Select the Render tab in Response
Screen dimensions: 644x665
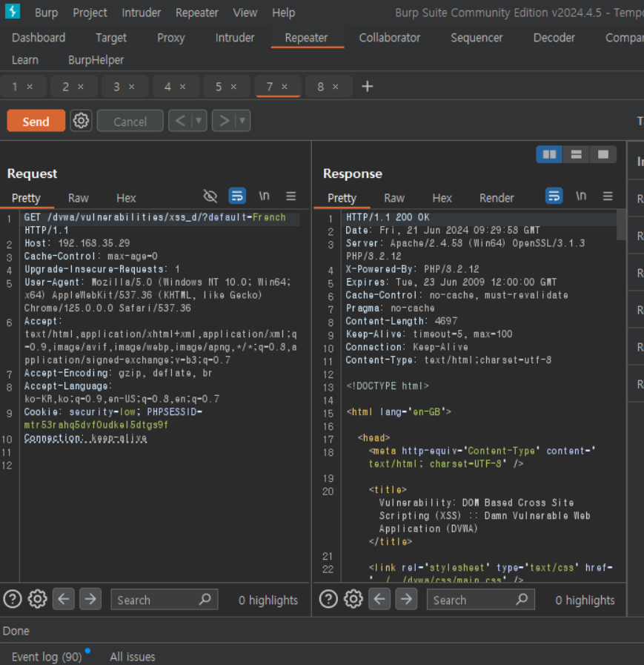[x=496, y=198]
